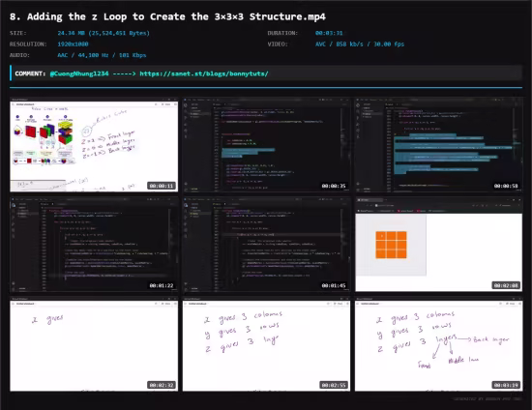
Task: Click the duration value 00:03:31
Action: click(x=329, y=33)
